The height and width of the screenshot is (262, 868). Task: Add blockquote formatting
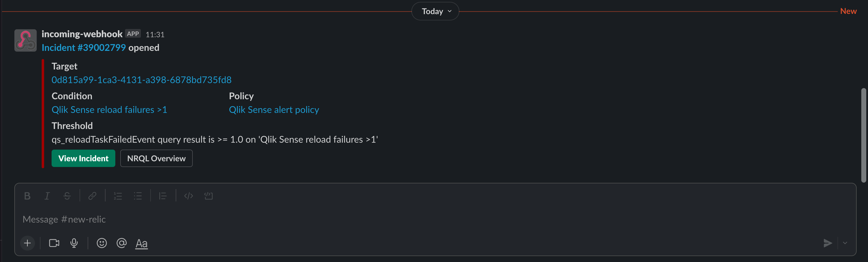[x=163, y=196]
